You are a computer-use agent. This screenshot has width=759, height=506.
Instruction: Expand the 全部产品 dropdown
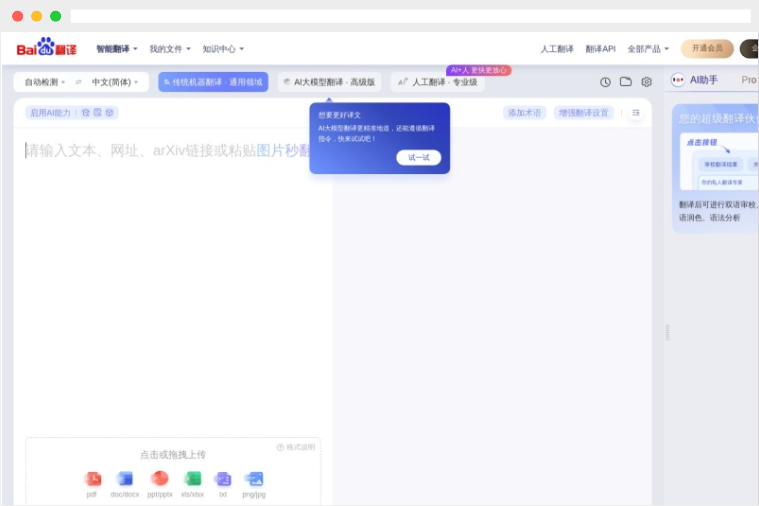click(648, 49)
